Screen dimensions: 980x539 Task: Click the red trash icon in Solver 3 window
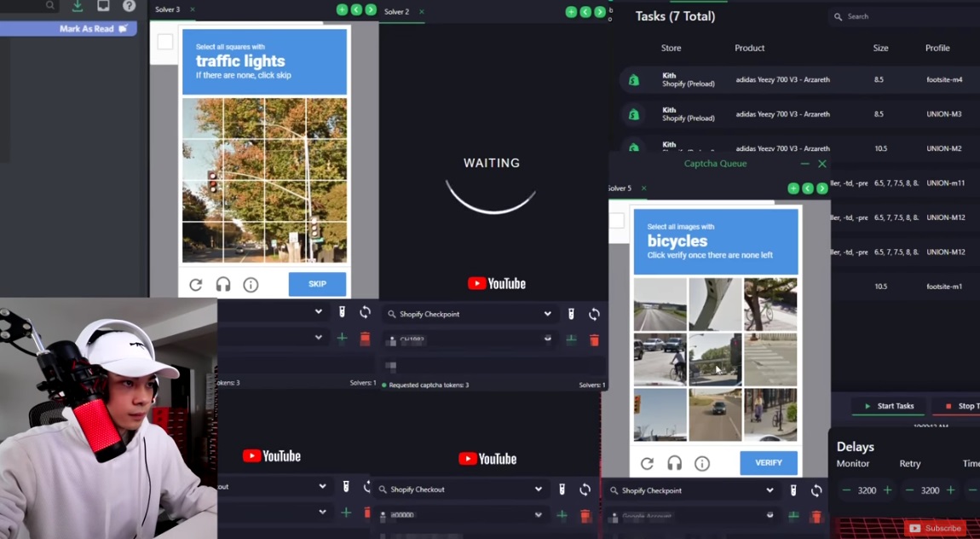click(365, 339)
